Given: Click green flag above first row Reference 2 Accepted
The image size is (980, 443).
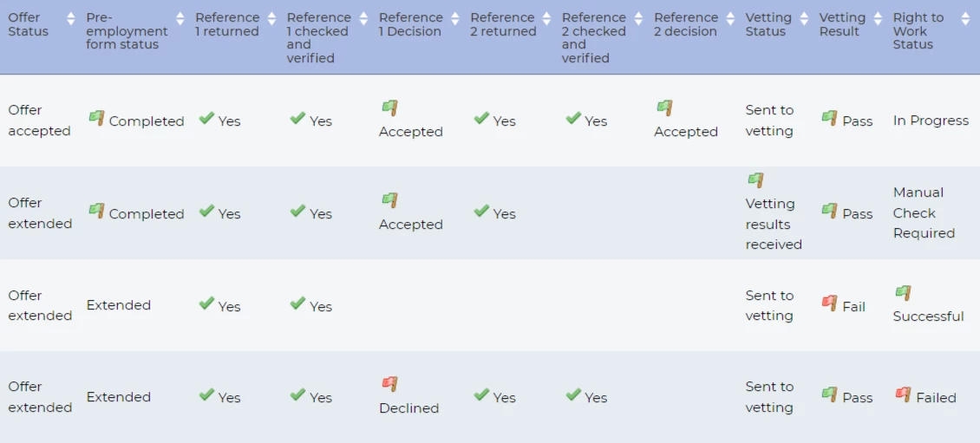Looking at the screenshot, I should (664, 107).
